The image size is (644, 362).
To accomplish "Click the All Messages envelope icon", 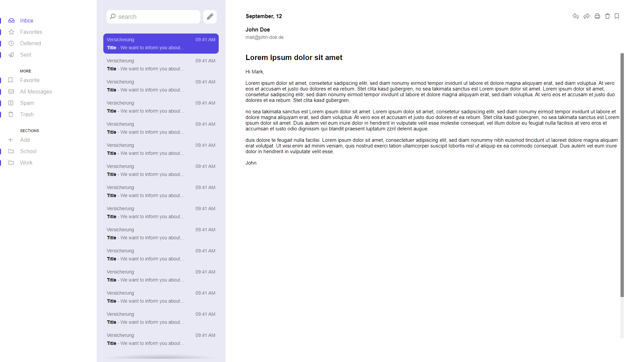I will [11, 92].
